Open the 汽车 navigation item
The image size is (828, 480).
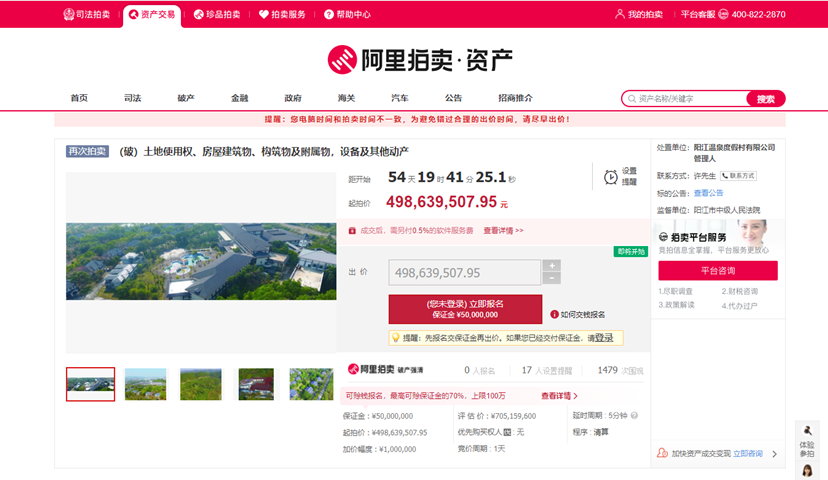(x=400, y=98)
